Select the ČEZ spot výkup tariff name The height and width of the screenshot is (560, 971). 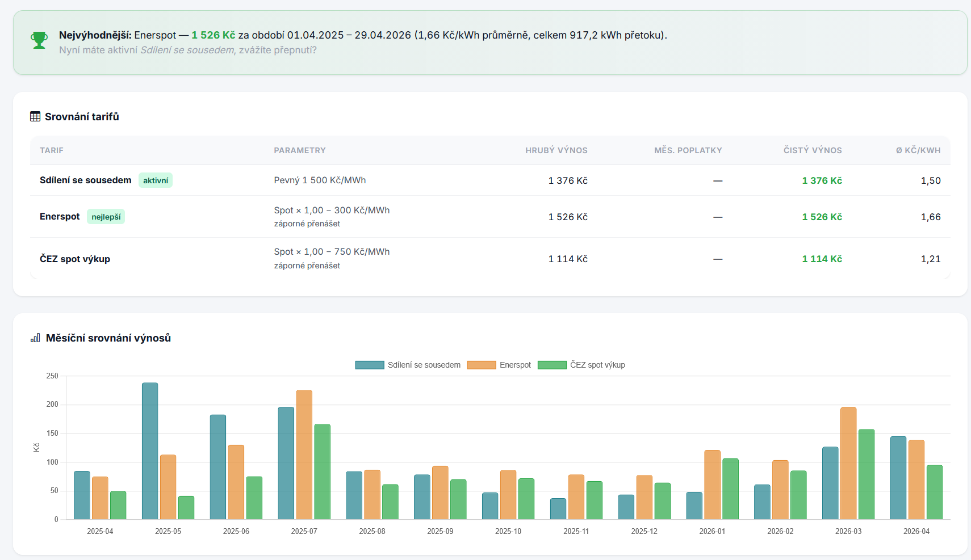point(75,259)
